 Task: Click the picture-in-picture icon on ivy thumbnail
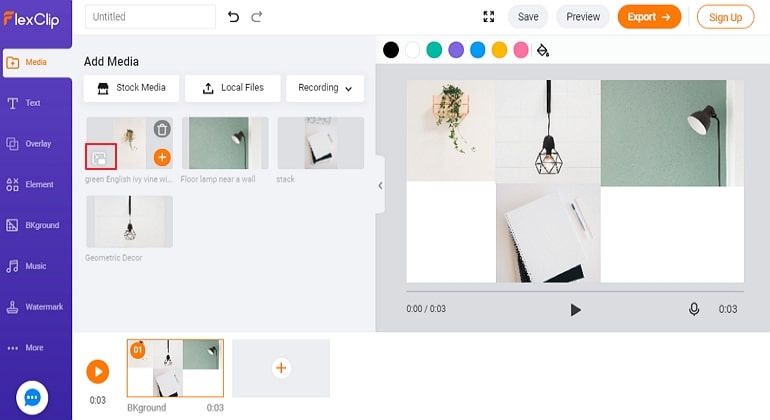[100, 157]
